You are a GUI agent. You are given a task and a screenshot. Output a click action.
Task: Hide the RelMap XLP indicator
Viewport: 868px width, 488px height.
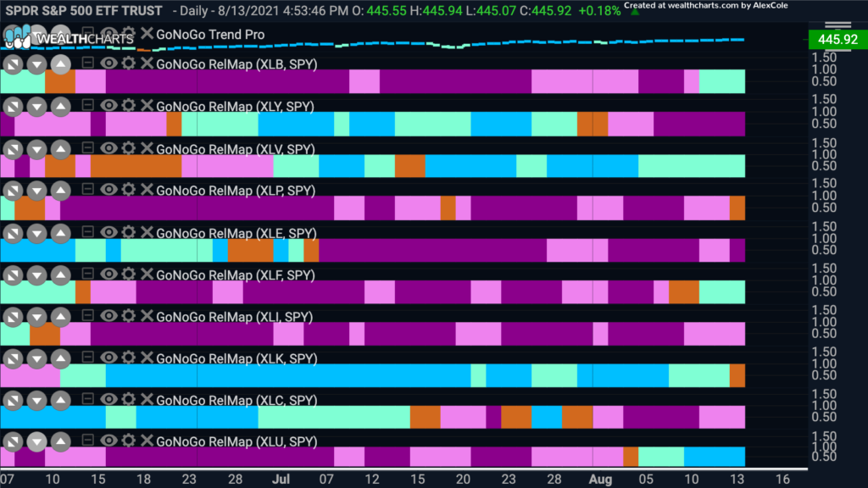point(108,189)
